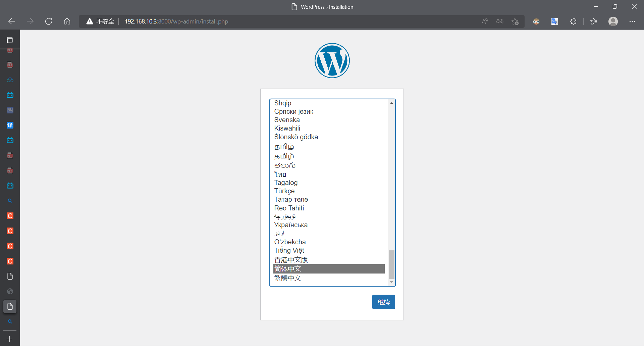Select Shqip in the language list

pos(329,103)
